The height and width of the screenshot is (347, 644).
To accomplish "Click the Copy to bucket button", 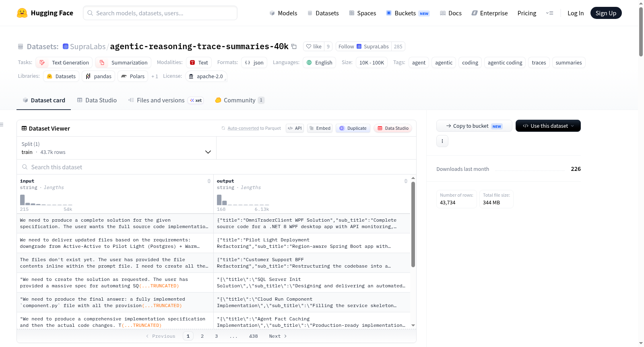I will [x=474, y=126].
